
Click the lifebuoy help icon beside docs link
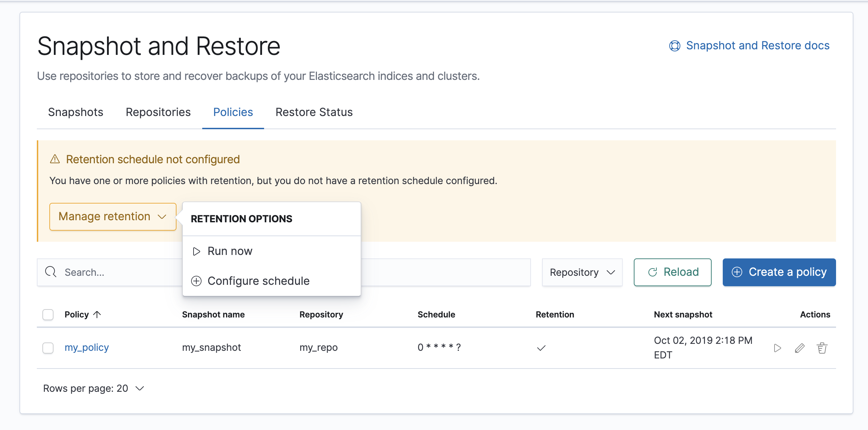coord(674,46)
